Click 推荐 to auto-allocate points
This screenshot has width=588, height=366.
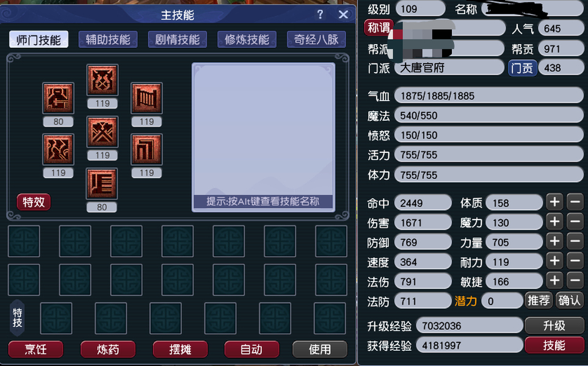[539, 300]
